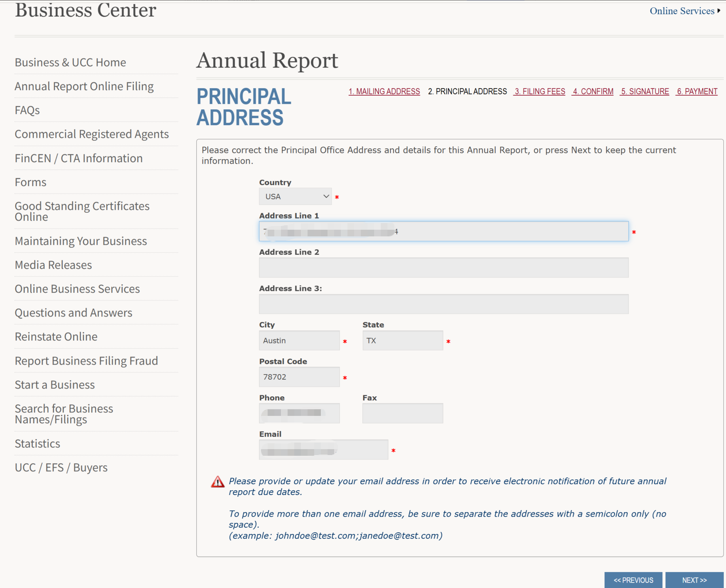726x588 pixels.
Task: Expand the Online Services menu
Action: pos(685,11)
